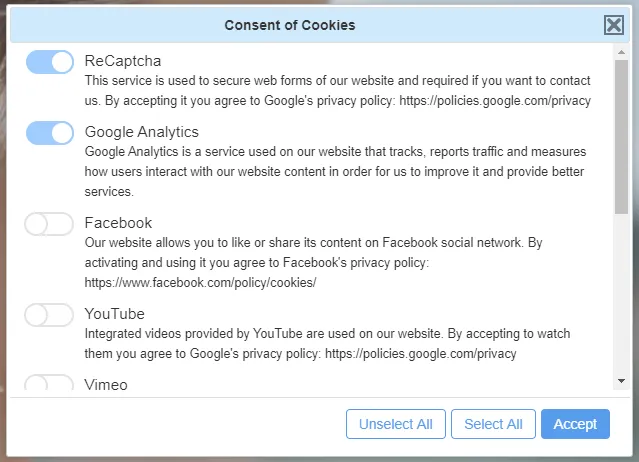Toggle the Vimeo switch
Image resolution: width=639 pixels, height=462 pixels.
[x=49, y=384]
